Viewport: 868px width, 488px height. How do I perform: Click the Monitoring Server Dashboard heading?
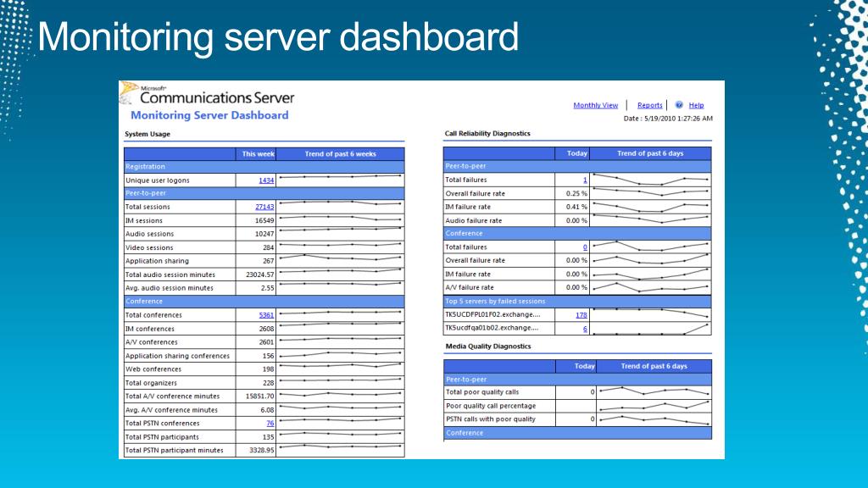[x=209, y=115]
